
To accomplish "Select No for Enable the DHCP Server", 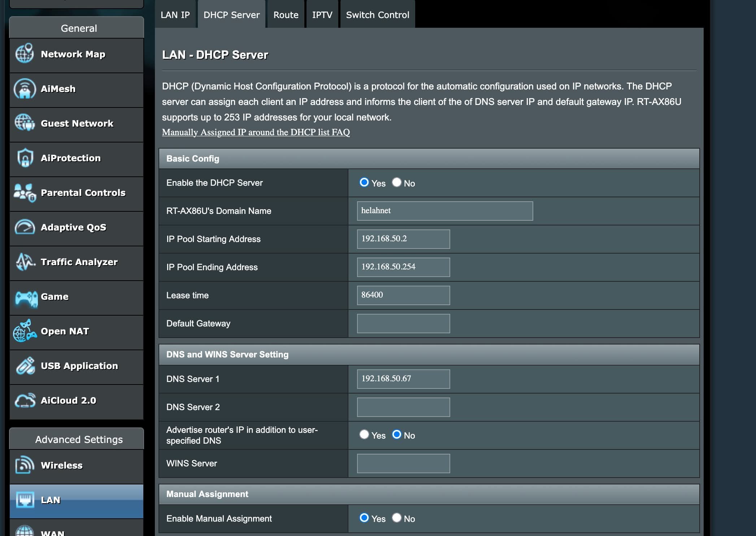I will (397, 182).
